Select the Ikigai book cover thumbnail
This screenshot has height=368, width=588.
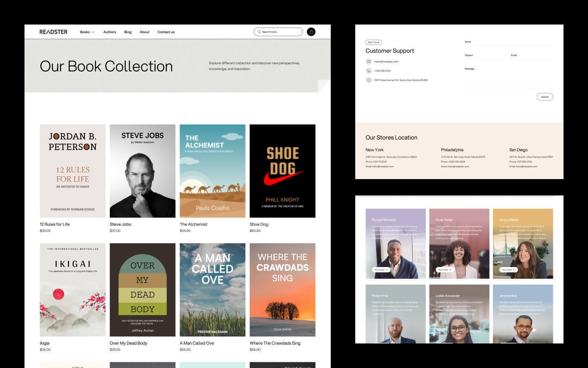(72, 289)
